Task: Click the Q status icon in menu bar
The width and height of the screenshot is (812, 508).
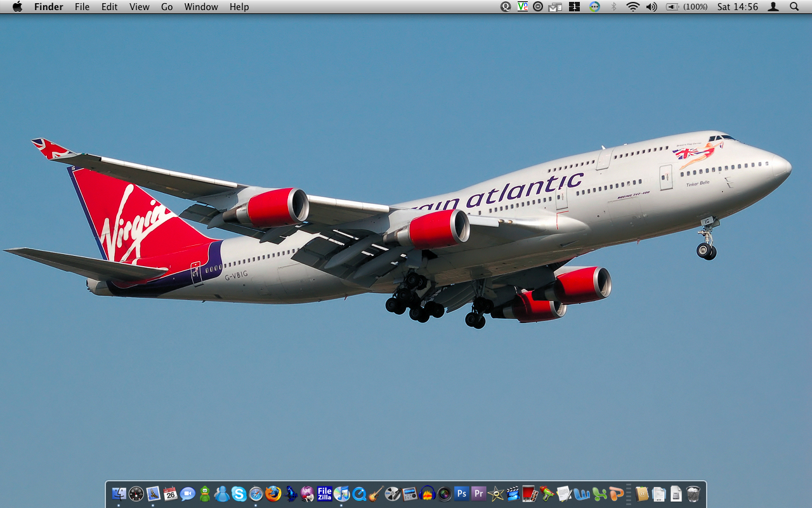Action: [506, 7]
